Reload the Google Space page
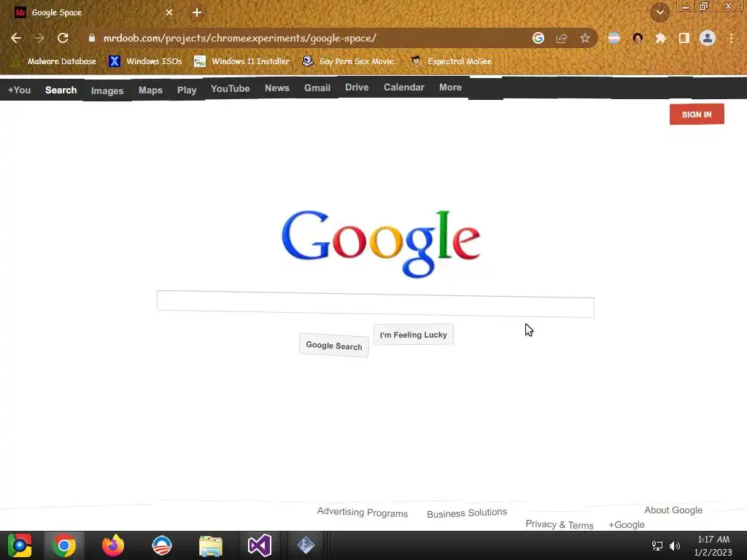The height and width of the screenshot is (560, 747). click(x=63, y=38)
